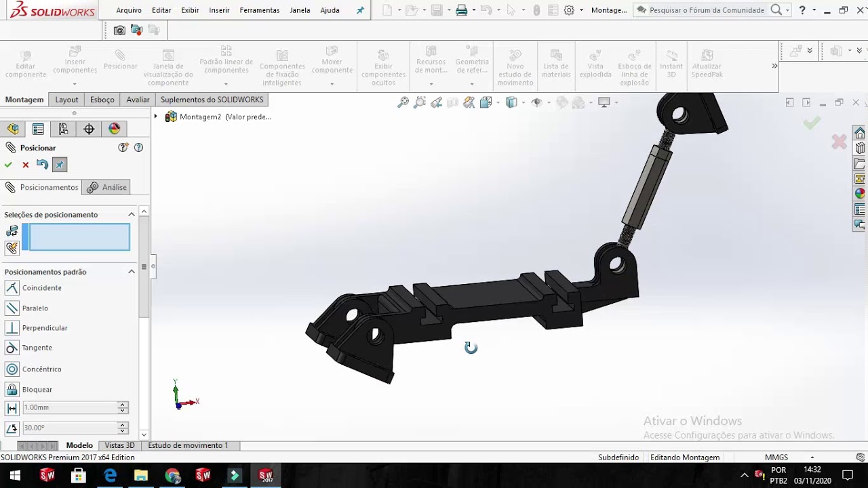
Task: Pick the Tangente mate icon
Action: tap(12, 348)
